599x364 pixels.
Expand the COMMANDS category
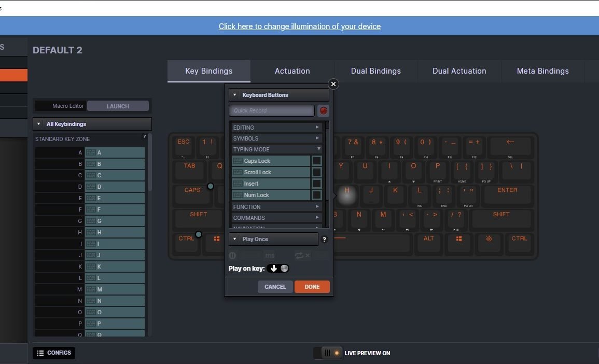pos(276,218)
